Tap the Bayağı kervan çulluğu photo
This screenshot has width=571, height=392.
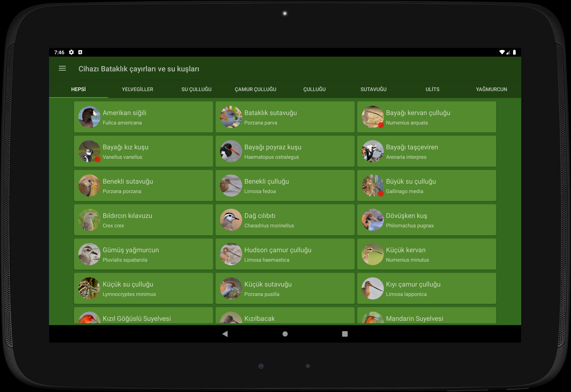point(373,117)
